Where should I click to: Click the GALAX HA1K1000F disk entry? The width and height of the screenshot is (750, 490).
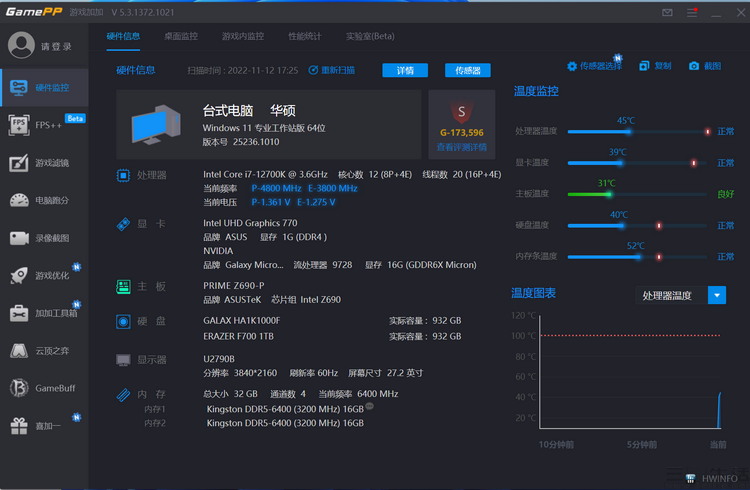coord(242,321)
